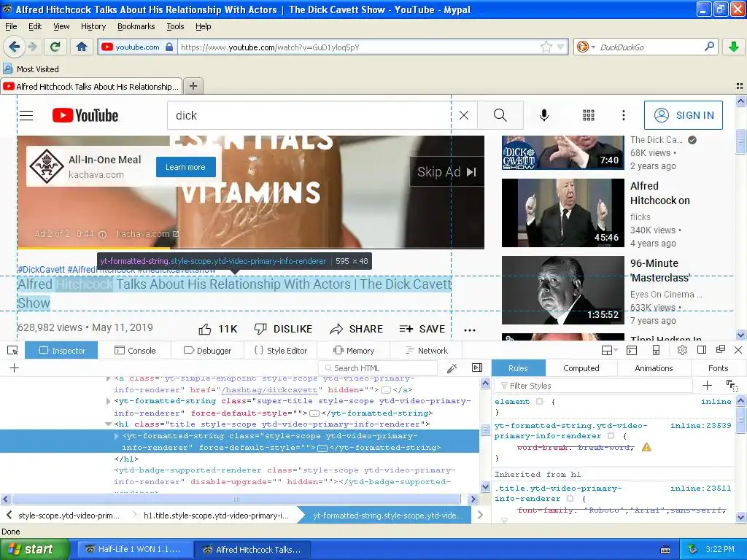The height and width of the screenshot is (560, 747).
Task: Open the Style Editor tab
Action: pyautogui.click(x=281, y=351)
